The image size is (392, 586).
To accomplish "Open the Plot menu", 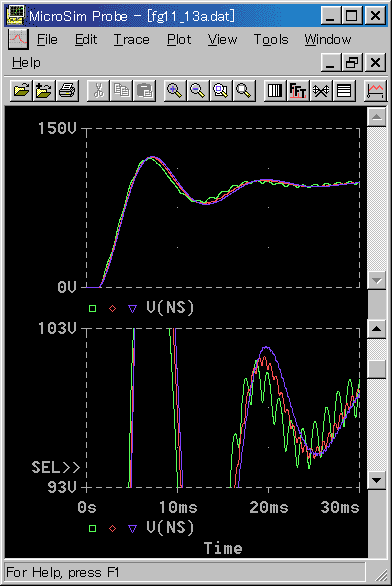I will [x=179, y=40].
